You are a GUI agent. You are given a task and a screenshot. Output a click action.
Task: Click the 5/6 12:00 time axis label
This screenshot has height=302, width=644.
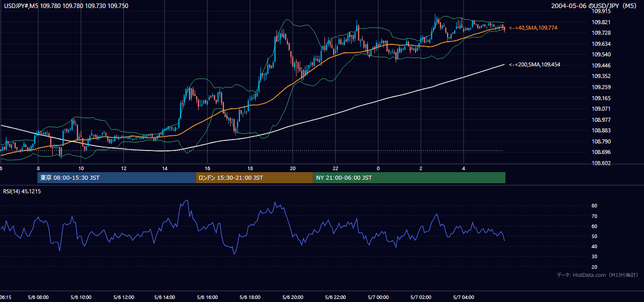pyautogui.click(x=123, y=297)
